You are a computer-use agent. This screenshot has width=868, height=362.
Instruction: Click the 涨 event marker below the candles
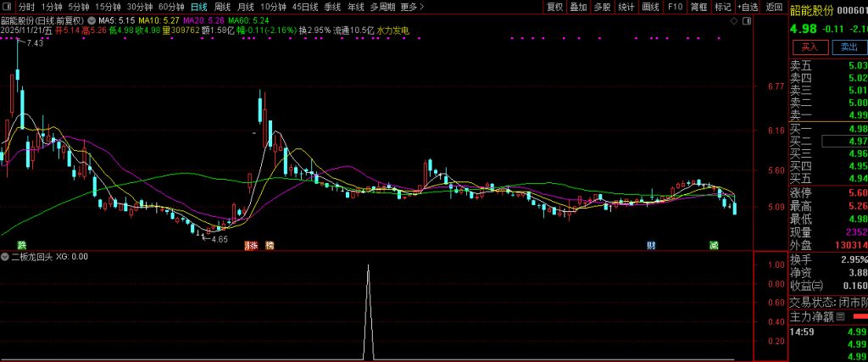(x=251, y=245)
